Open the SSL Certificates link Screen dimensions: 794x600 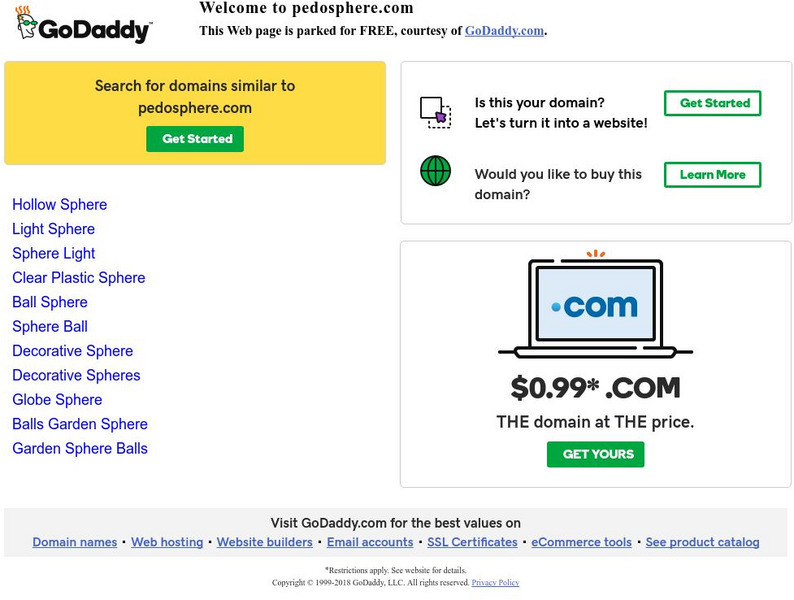[x=472, y=542]
